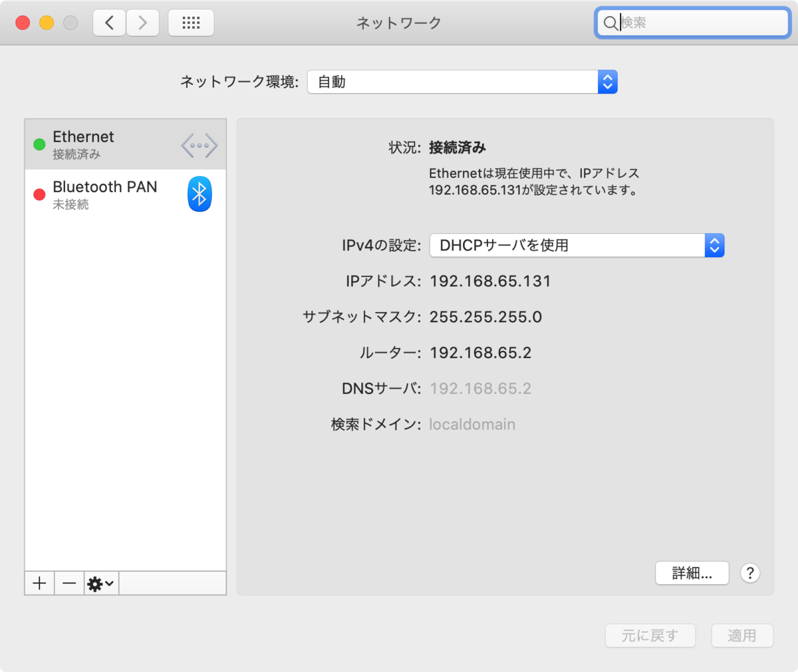Show all preferences grid button
Viewport: 798px width, 672px height.
(191, 23)
